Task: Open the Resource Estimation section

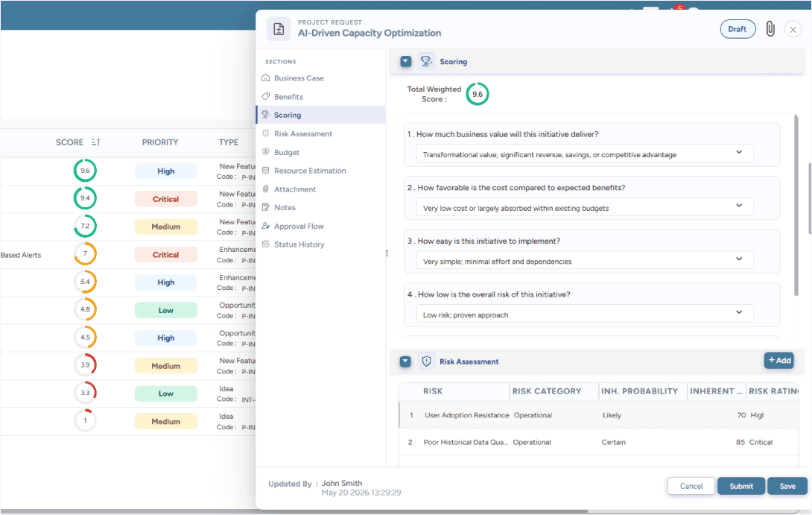Action: pyautogui.click(x=310, y=171)
